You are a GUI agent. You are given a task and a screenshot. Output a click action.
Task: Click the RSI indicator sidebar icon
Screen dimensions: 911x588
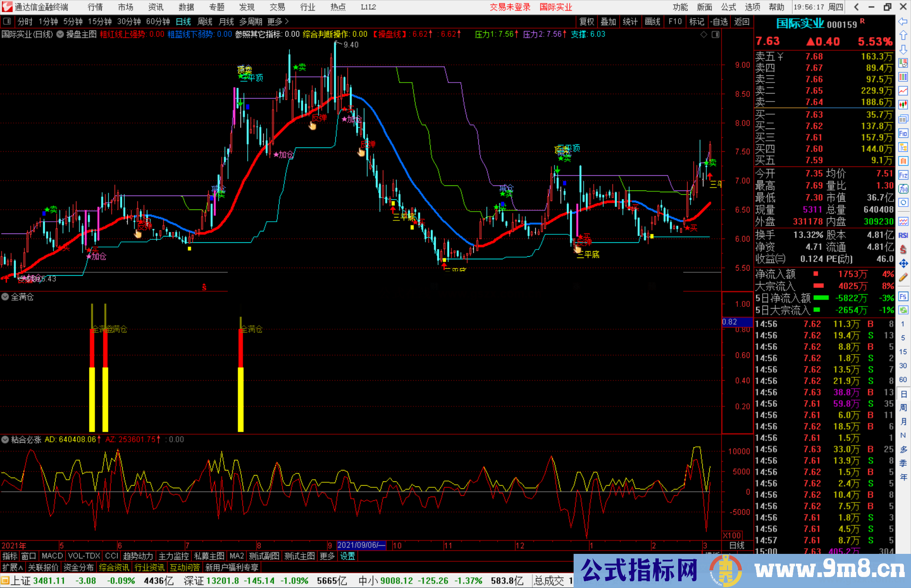point(903,235)
